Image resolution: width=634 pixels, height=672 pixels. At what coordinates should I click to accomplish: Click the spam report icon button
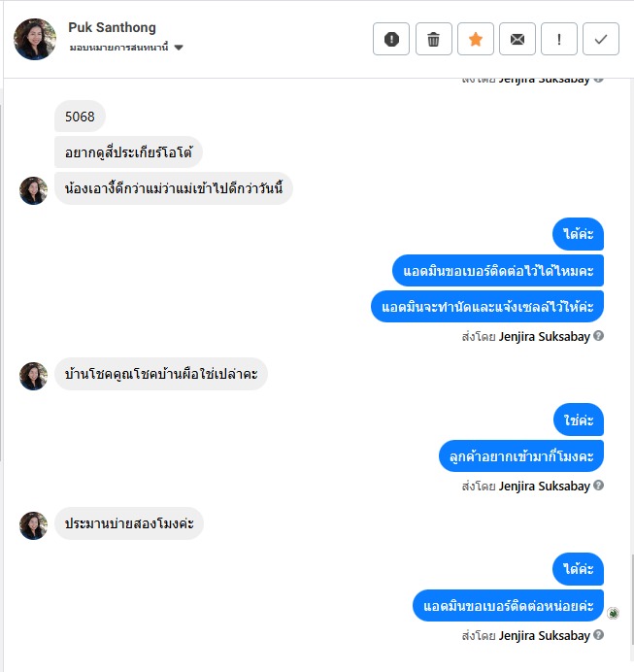(391, 39)
